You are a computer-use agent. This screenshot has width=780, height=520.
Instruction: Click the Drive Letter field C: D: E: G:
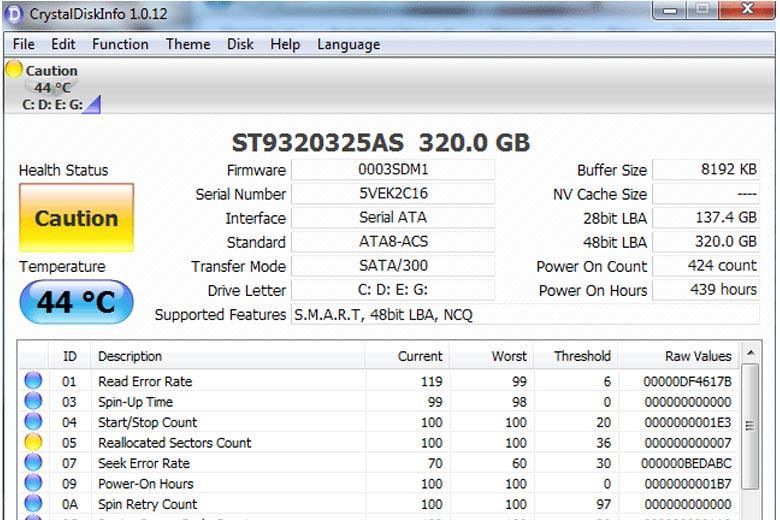coord(393,290)
